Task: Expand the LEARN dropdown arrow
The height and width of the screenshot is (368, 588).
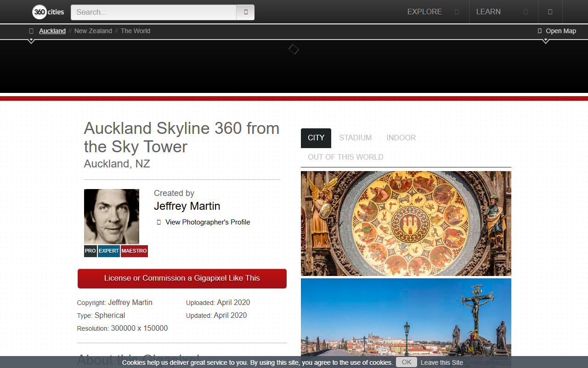Action: coord(526,12)
